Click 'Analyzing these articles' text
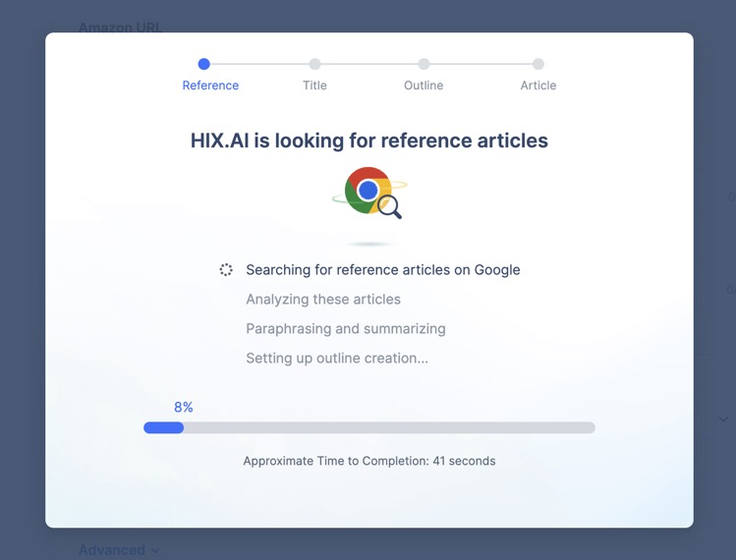The width and height of the screenshot is (736, 560). click(x=323, y=300)
